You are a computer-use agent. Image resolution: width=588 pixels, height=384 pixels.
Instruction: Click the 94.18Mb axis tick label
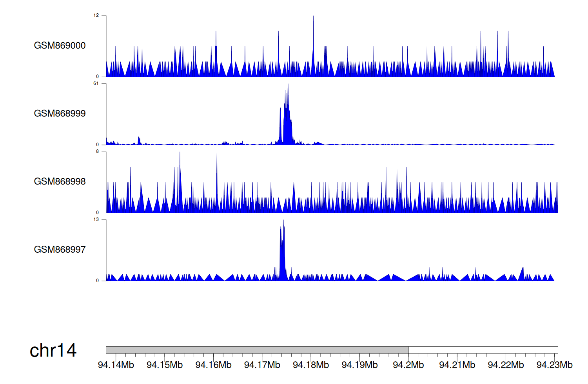pyautogui.click(x=311, y=365)
